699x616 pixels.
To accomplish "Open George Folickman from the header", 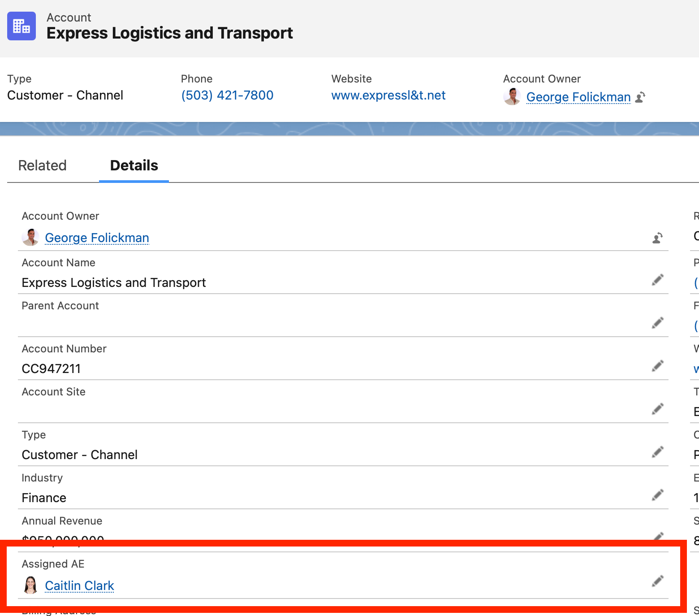I will click(x=578, y=97).
